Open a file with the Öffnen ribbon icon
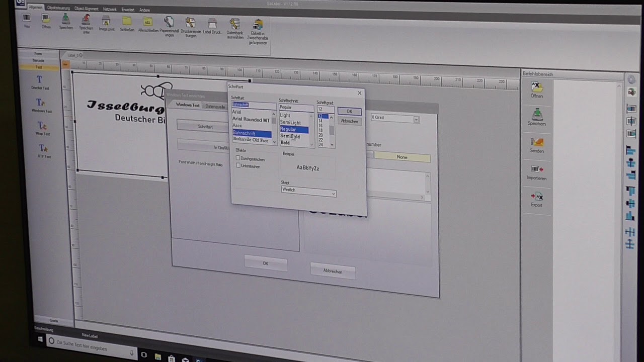 tap(46, 19)
